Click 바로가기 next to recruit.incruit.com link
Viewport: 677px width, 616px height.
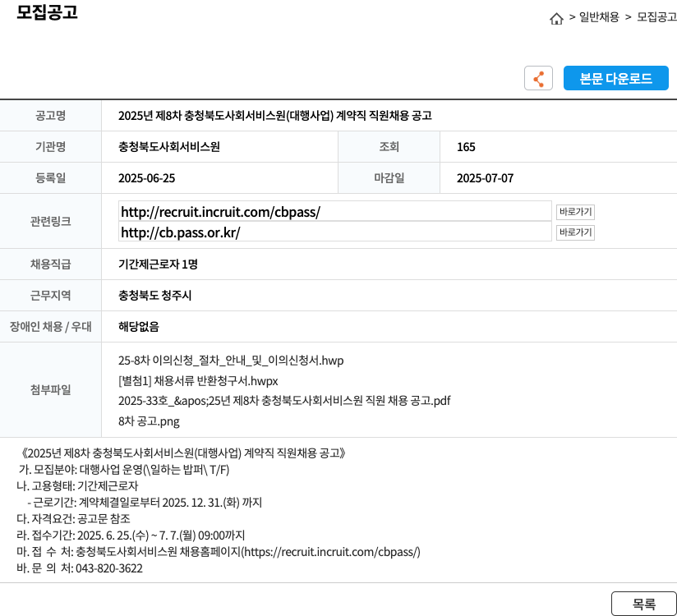575,212
